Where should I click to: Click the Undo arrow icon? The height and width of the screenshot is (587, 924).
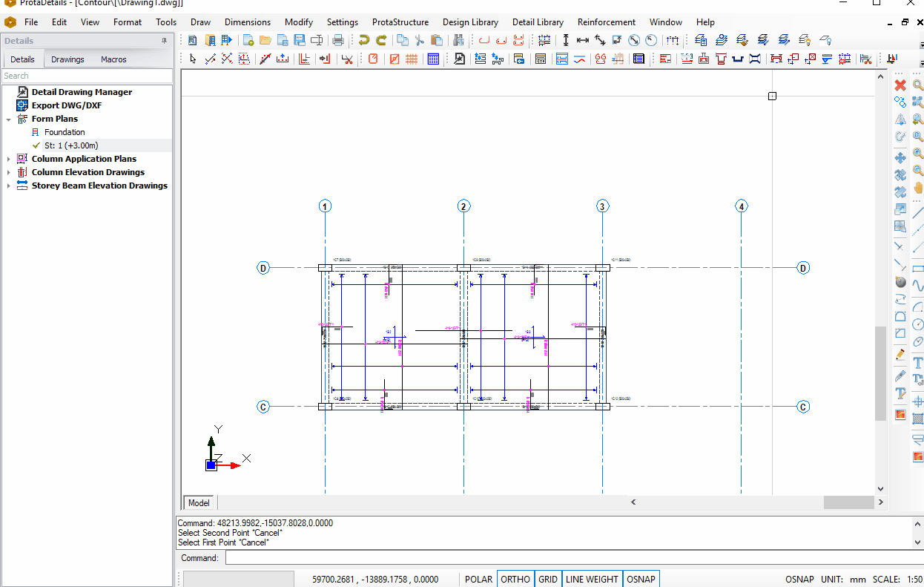(363, 40)
